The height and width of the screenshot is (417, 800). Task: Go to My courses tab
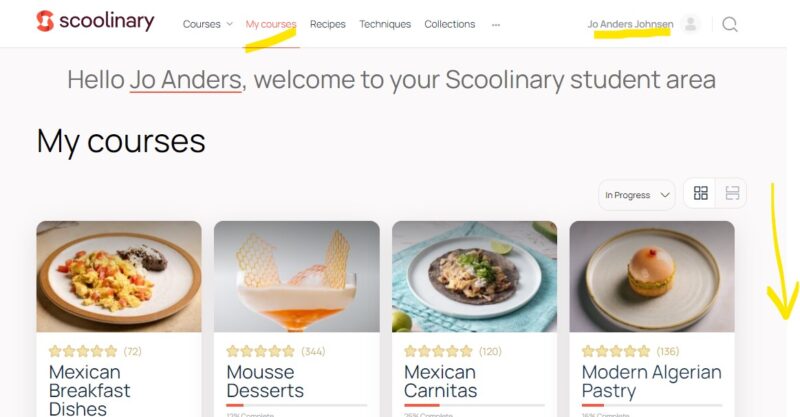271,24
